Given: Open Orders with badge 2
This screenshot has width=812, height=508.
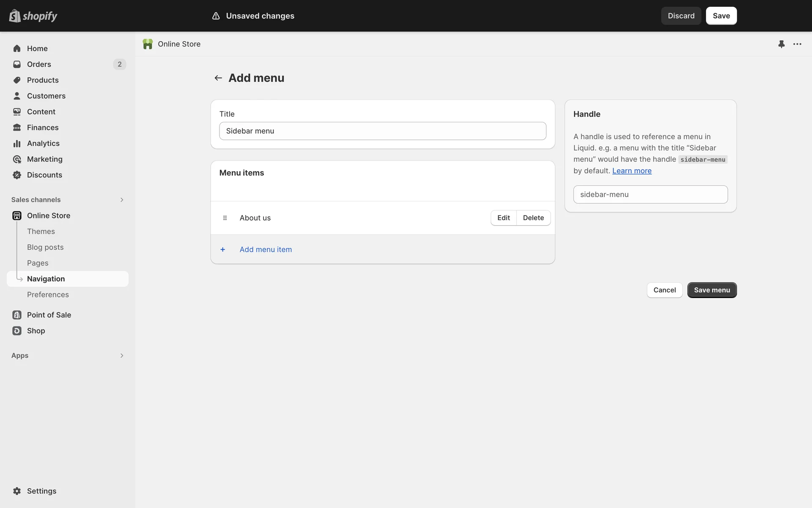Looking at the screenshot, I should 39,64.
